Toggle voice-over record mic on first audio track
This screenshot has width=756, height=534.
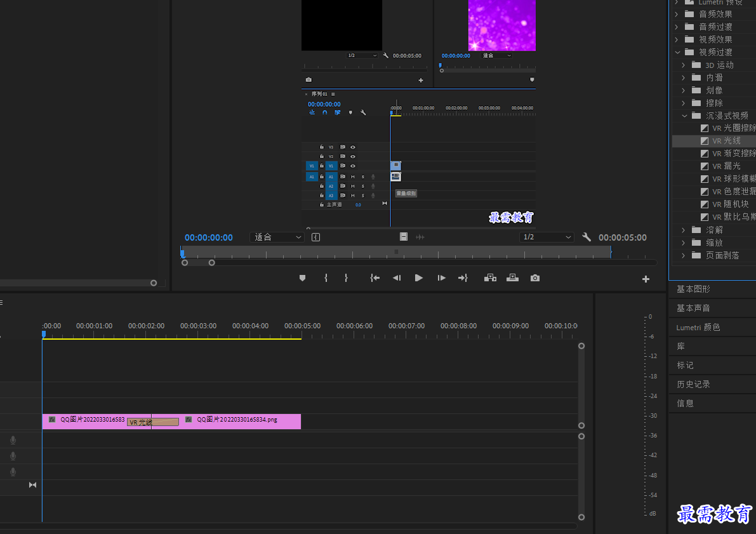point(13,440)
